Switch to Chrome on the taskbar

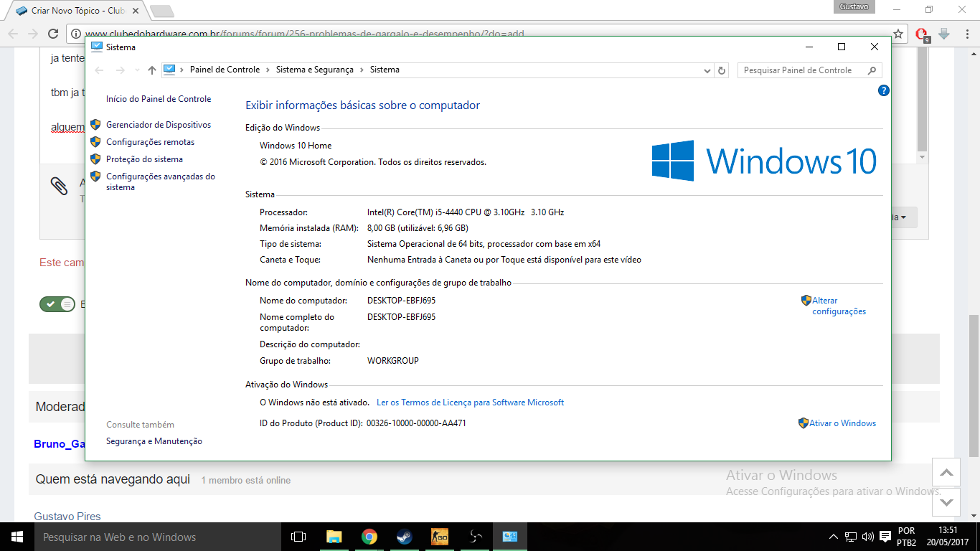[369, 537]
